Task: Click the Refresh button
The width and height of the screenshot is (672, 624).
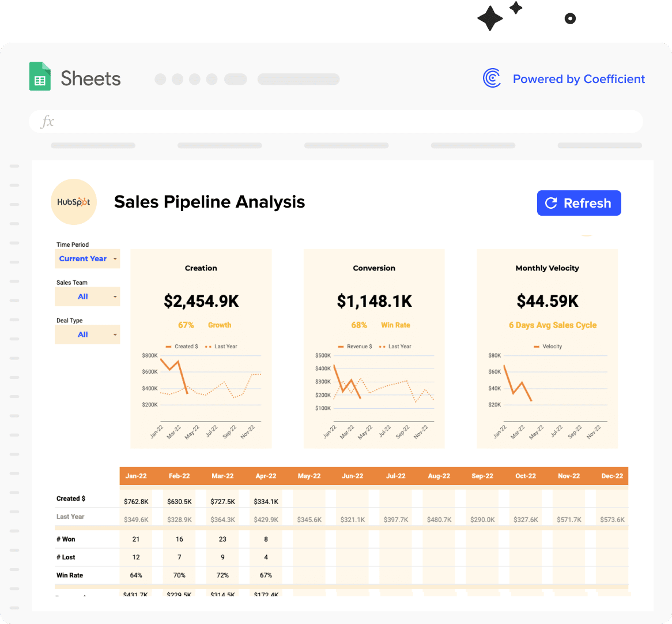Action: click(x=579, y=203)
